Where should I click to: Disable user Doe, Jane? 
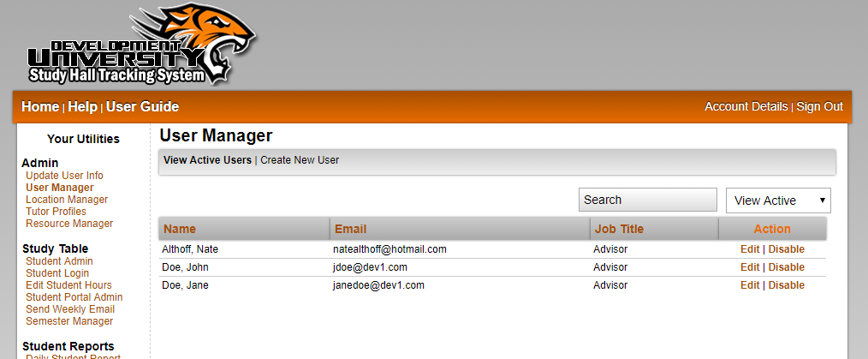coord(786,285)
